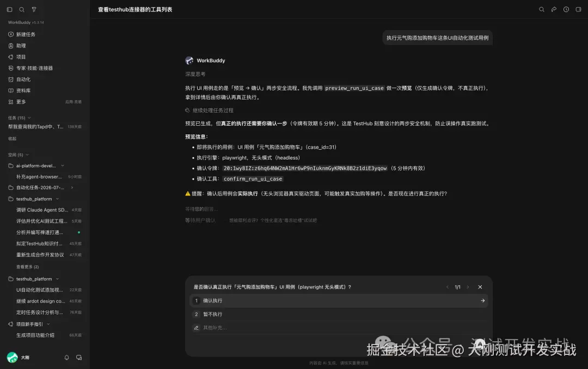Collapse ai-platform-devel folder chevron
Viewport: 588px width, 369px height.
pyautogui.click(x=63, y=166)
